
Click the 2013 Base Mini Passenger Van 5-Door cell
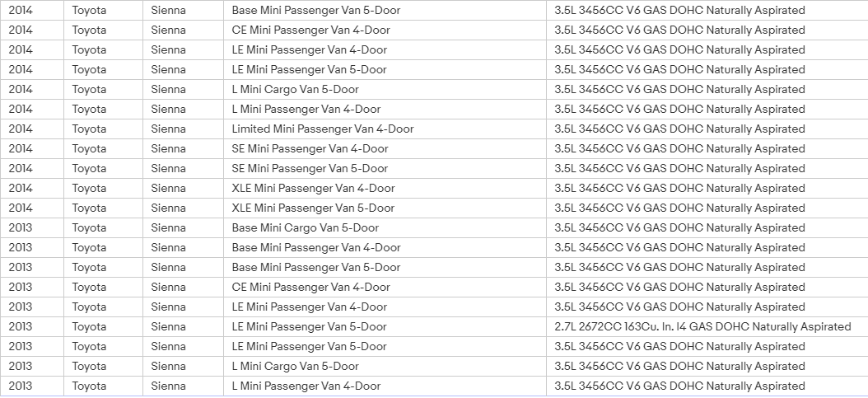tap(385, 267)
